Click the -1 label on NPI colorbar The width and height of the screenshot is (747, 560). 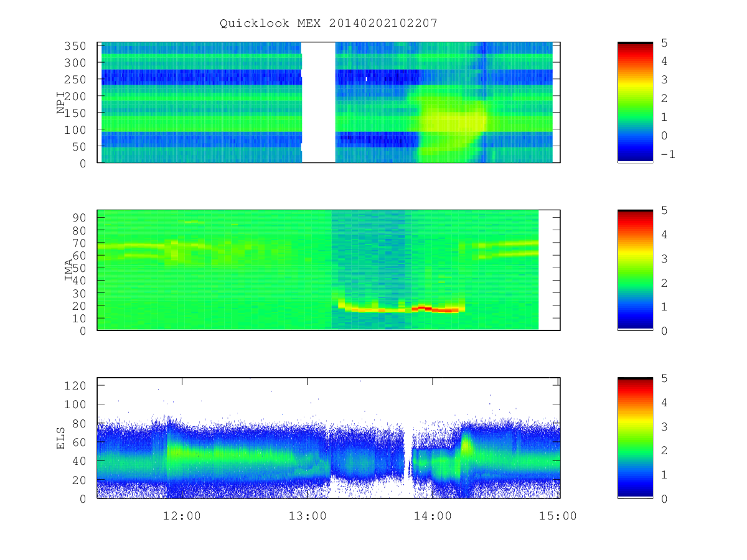click(x=667, y=154)
